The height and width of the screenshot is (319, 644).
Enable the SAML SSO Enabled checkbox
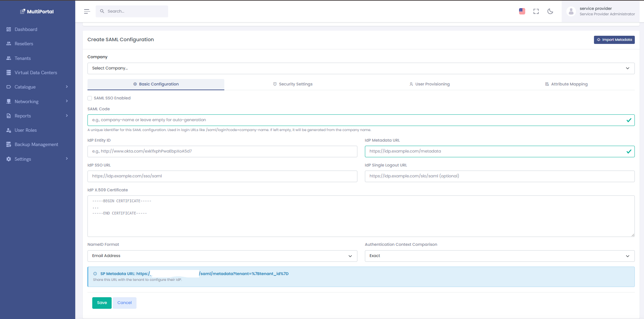click(x=90, y=98)
